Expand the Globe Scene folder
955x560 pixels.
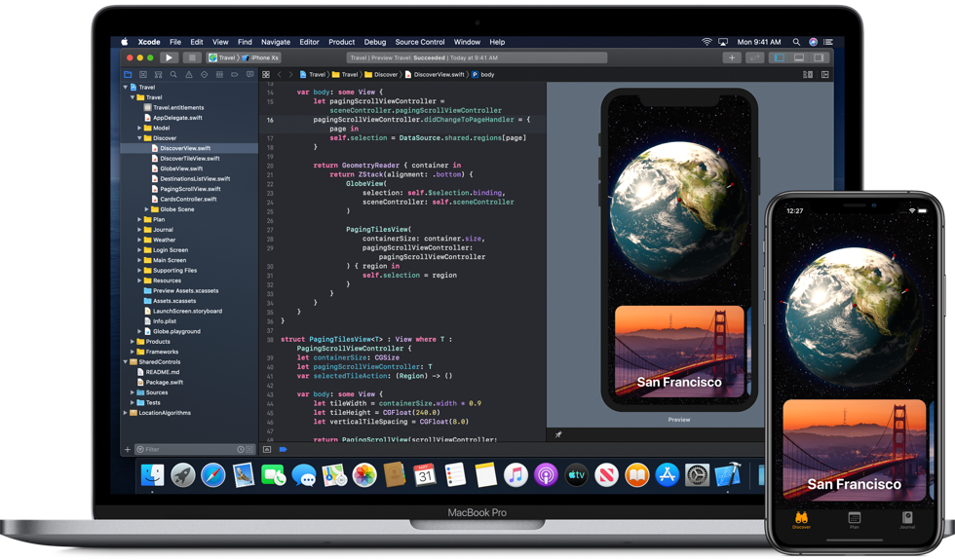147,209
